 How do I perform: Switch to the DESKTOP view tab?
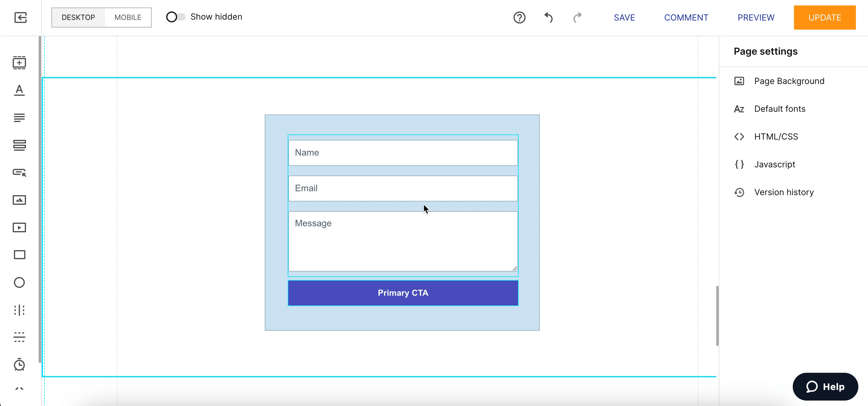(x=78, y=18)
